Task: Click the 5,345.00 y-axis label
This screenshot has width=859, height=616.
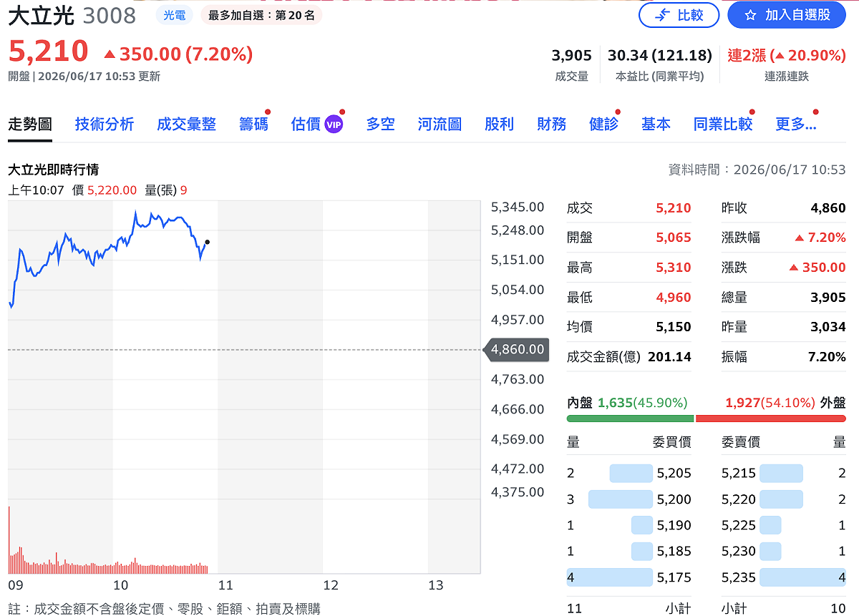Action: pos(518,207)
